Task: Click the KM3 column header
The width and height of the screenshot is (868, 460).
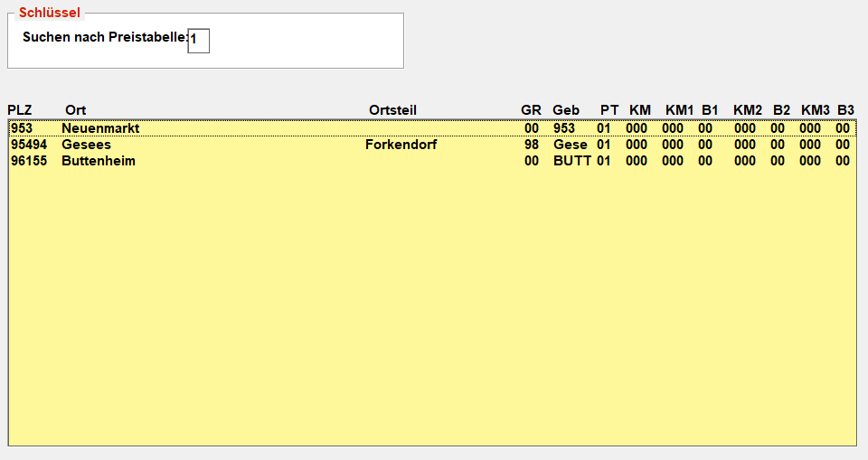Action: point(816,110)
